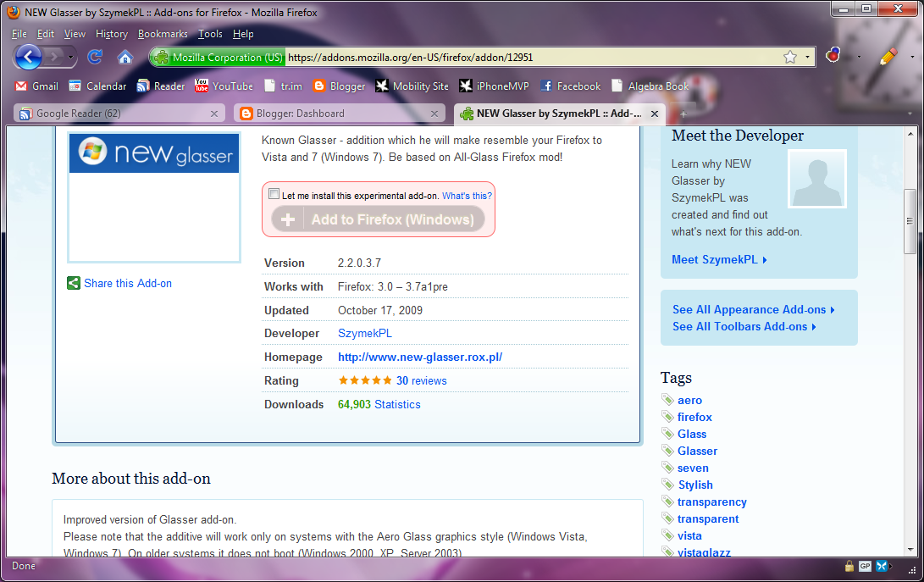Click the transparency tag
This screenshot has height=582, width=924.
(x=712, y=502)
